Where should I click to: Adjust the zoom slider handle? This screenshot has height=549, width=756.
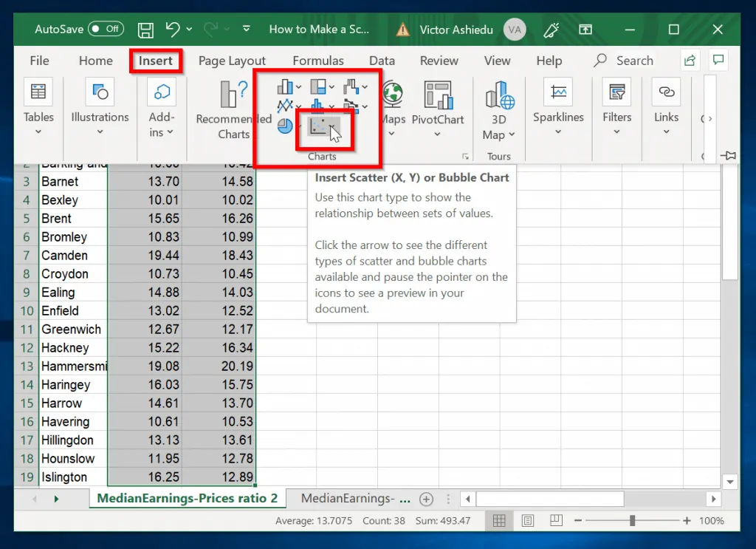tap(632, 521)
